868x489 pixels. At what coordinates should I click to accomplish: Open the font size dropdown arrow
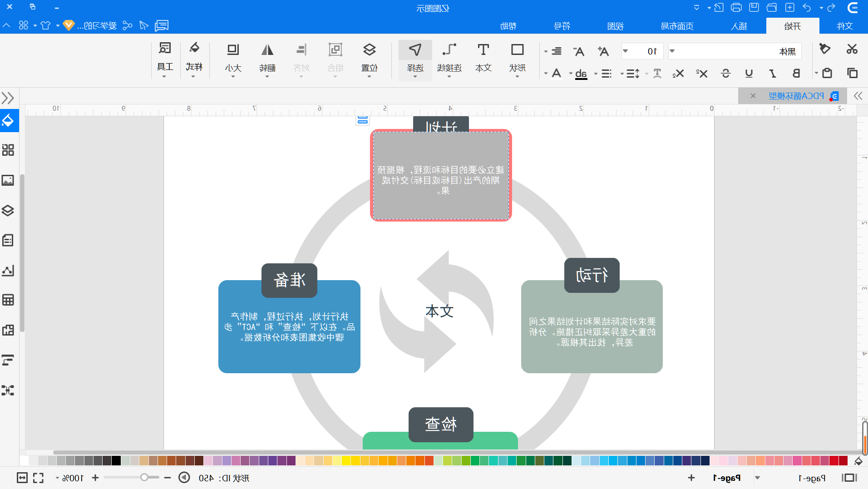[626, 51]
